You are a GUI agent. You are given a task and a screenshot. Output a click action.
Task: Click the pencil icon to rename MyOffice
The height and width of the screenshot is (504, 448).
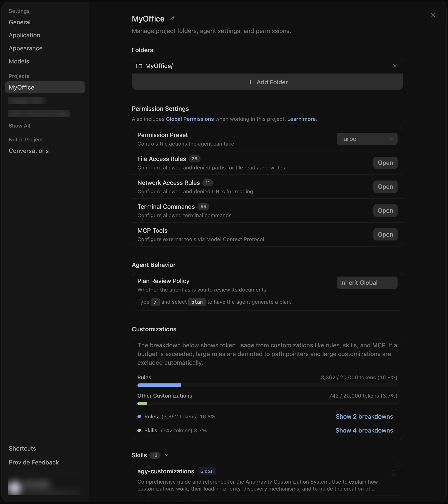[x=172, y=19]
